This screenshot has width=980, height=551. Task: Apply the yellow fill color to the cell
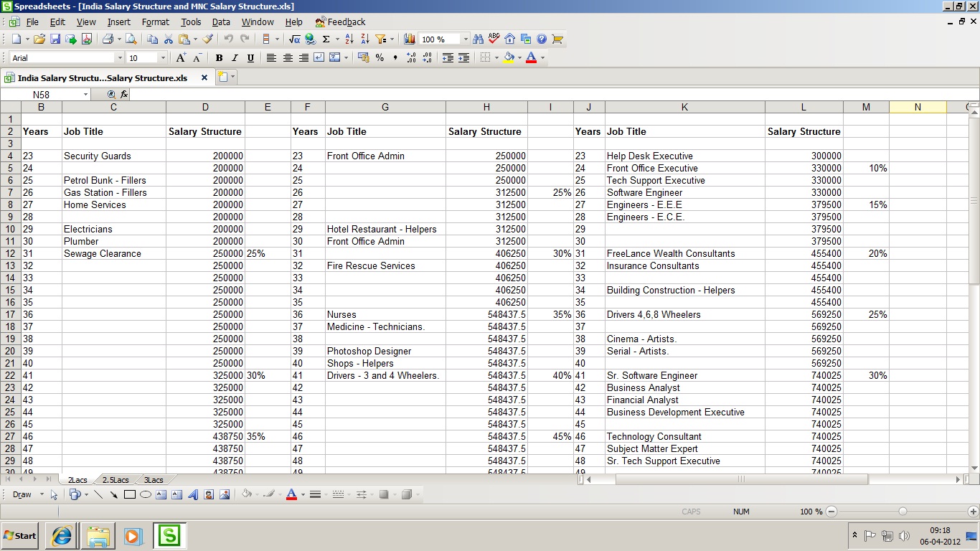pyautogui.click(x=509, y=58)
